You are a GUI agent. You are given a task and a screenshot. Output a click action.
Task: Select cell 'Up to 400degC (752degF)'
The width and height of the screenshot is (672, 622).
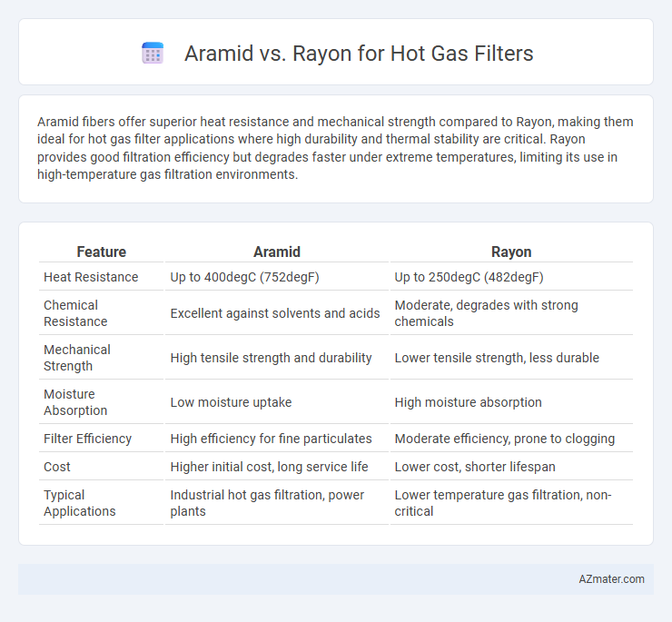(244, 277)
